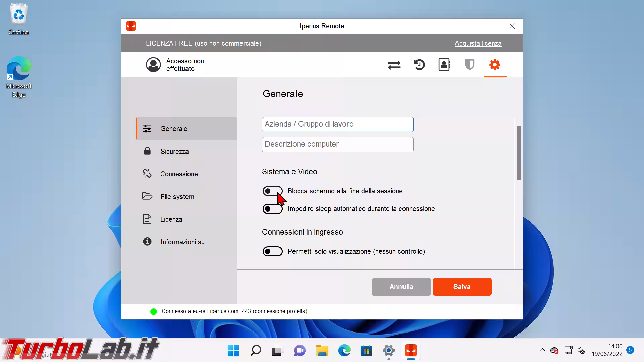Open the connection arrows icon in toolbar

[x=394, y=65]
